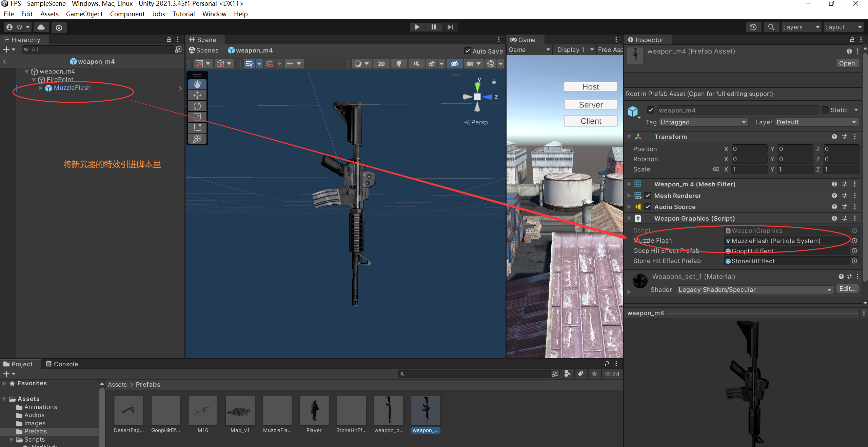Image resolution: width=868 pixels, height=447 pixels.
Task: Open the scene camera settings icon
Action: click(x=470, y=64)
